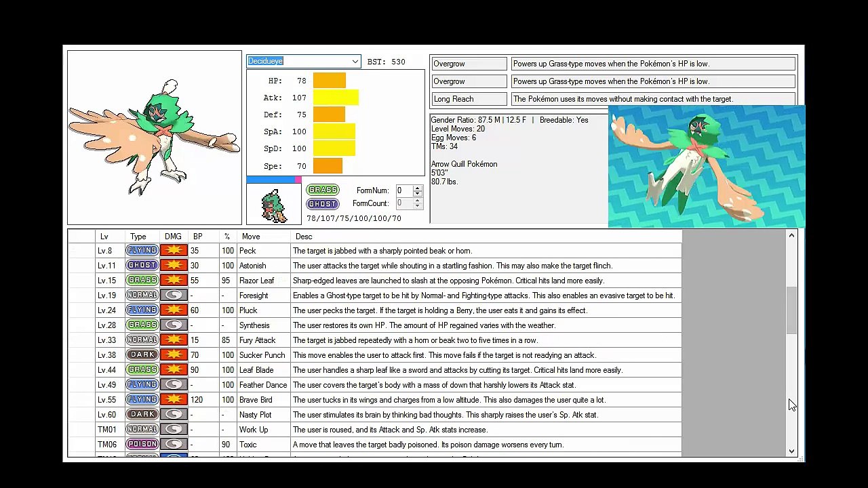The height and width of the screenshot is (488, 868).
Task: Click the Spe stat bar
Action: click(x=328, y=166)
